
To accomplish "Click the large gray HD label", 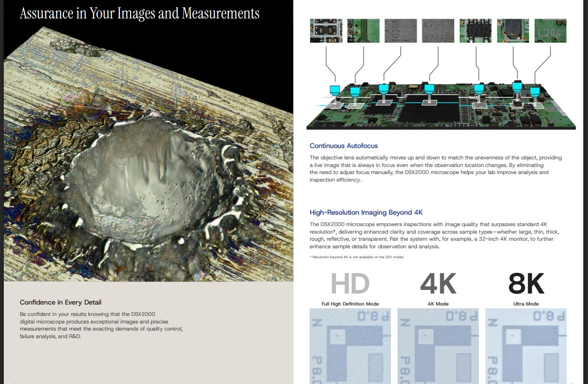I will point(350,284).
